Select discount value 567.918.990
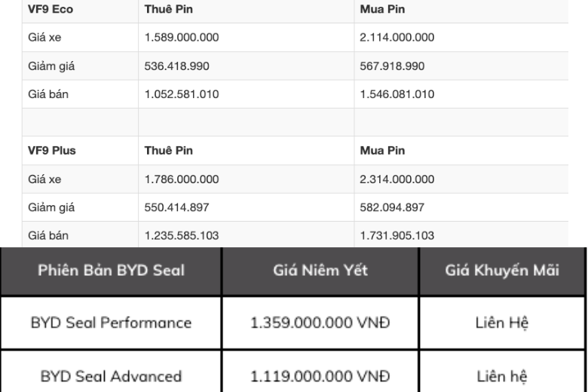588x392 pixels. [393, 66]
